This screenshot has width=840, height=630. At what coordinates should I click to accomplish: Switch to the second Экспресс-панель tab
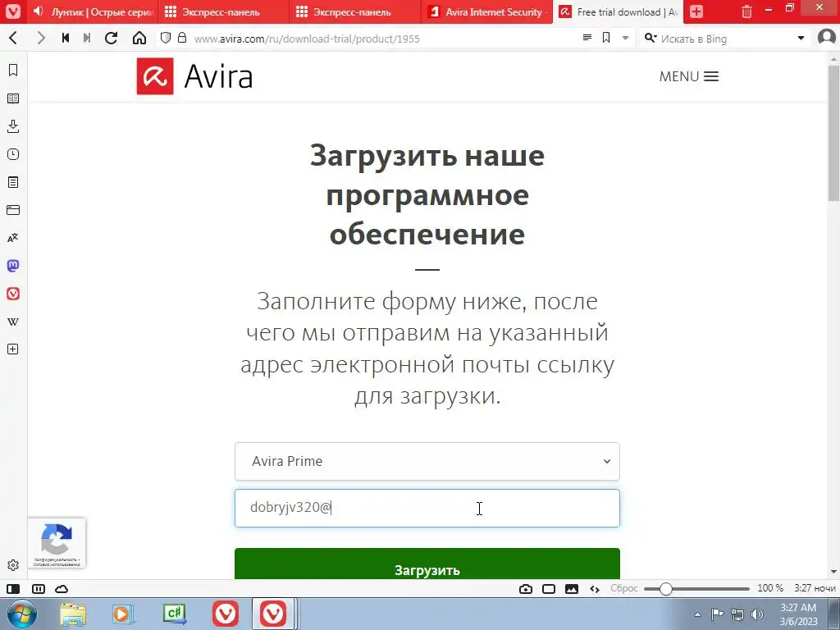click(x=355, y=11)
